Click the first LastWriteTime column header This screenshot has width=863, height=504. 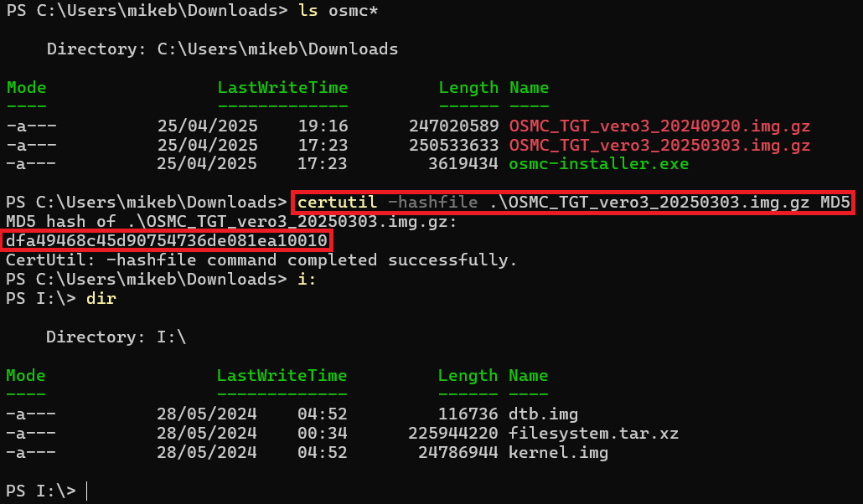point(283,87)
